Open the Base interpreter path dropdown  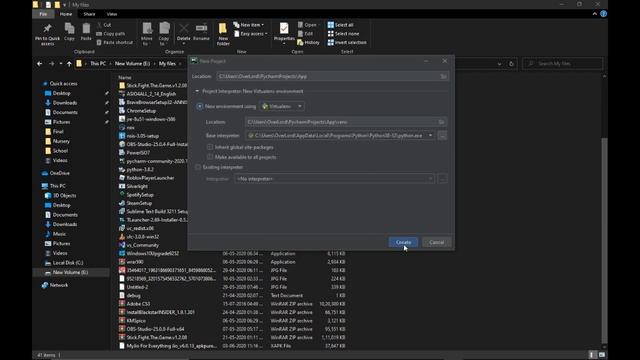430,136
